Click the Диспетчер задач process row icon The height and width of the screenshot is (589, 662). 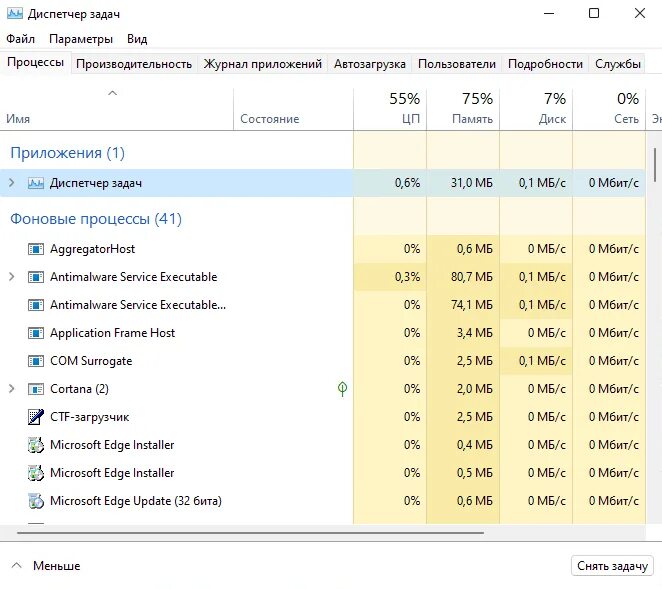click(36, 183)
